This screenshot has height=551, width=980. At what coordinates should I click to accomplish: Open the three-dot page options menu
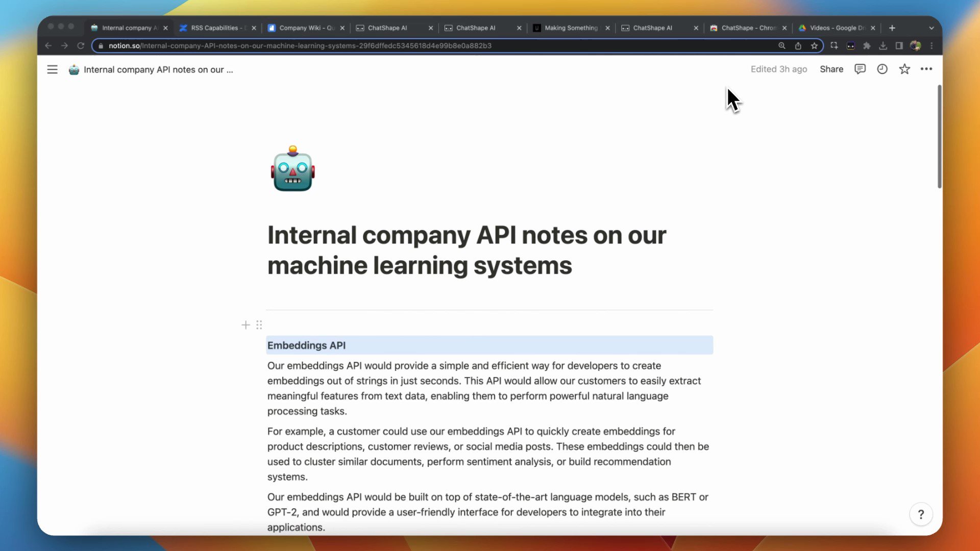[x=926, y=69]
